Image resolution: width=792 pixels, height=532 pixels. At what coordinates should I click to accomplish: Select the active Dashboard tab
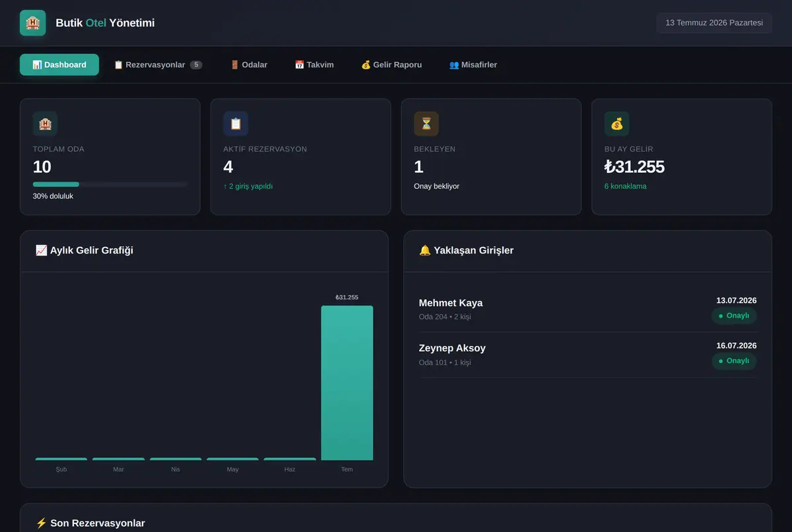[59, 65]
